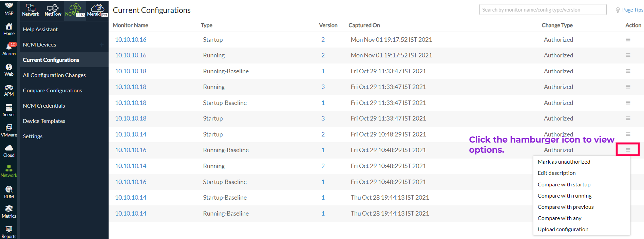The image size is (644, 239).
Task: Open monitor 10.10.10.18 in Running-Baseline row
Action: [131, 71]
